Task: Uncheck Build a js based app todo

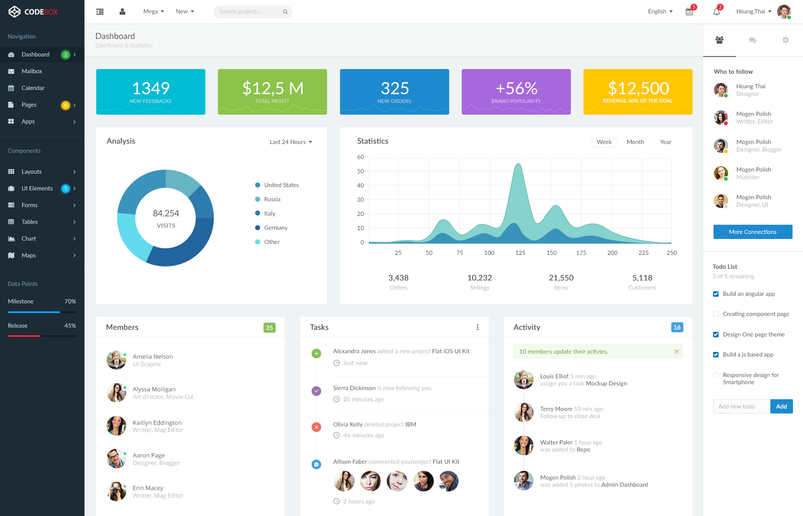Action: (x=716, y=354)
